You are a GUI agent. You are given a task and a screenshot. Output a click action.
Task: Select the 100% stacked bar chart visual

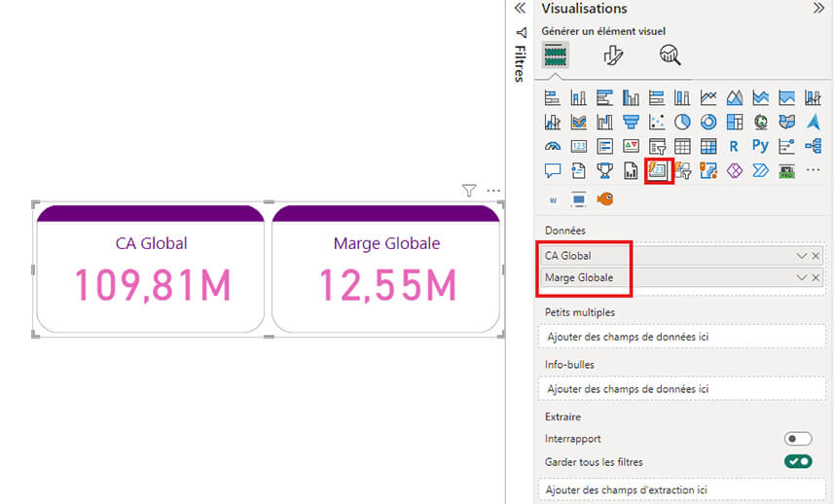tap(657, 98)
